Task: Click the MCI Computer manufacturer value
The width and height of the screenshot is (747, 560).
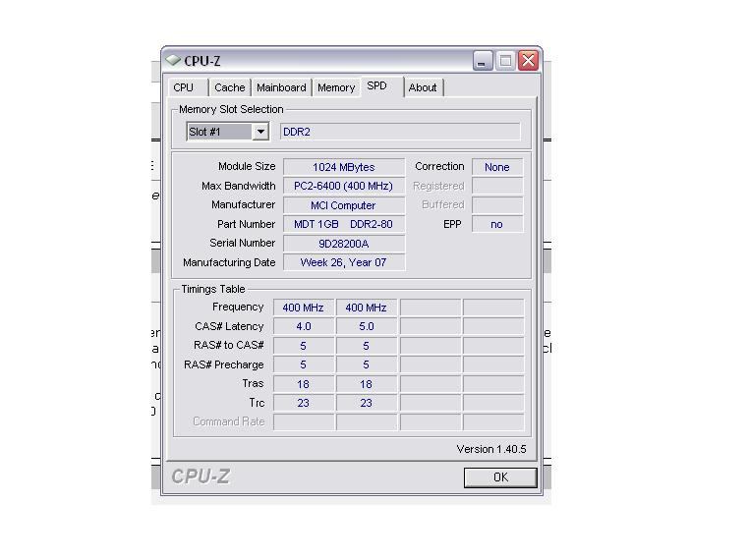Action: 344,205
